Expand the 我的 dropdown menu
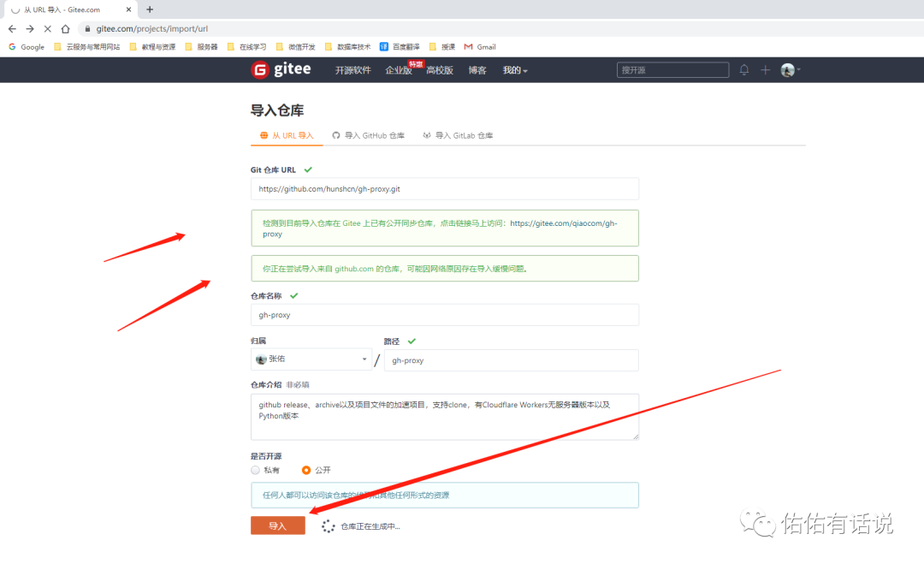The image size is (924, 564). pos(515,70)
